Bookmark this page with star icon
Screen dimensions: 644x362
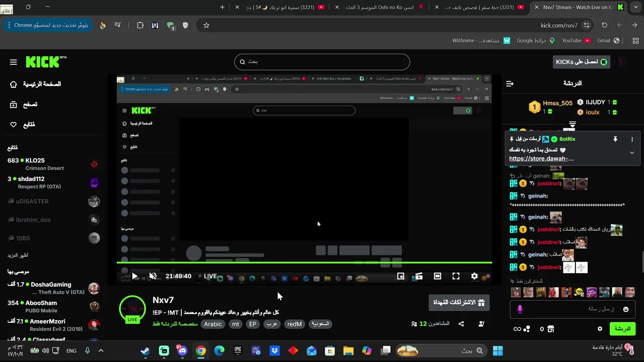pyautogui.click(x=206, y=25)
